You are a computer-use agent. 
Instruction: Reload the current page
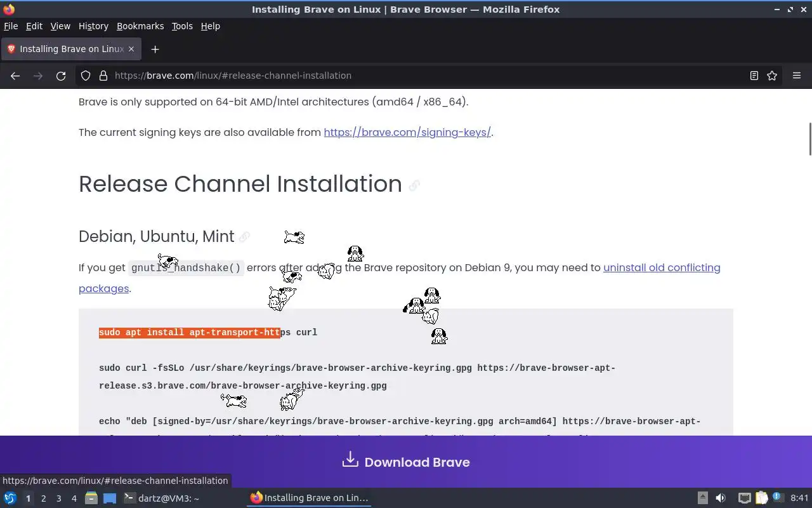pyautogui.click(x=61, y=76)
